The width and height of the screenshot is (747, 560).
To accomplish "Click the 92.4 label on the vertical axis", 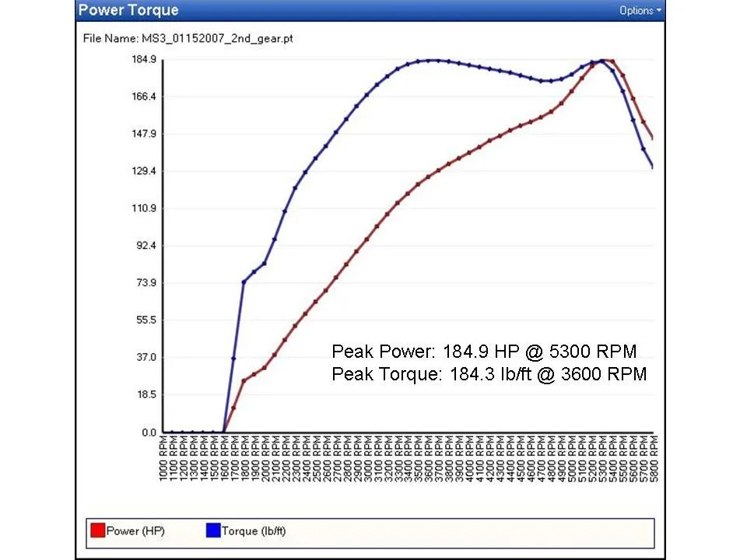I will [x=147, y=246].
